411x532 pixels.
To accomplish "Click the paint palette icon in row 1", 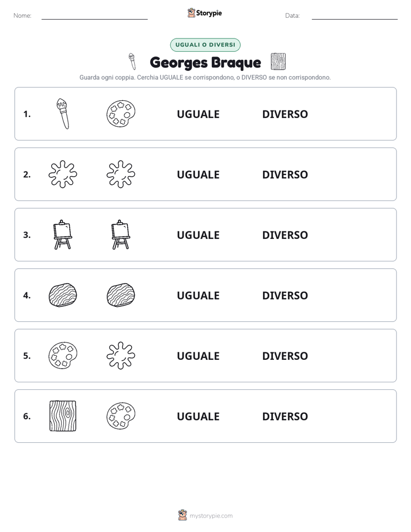I will (121, 114).
